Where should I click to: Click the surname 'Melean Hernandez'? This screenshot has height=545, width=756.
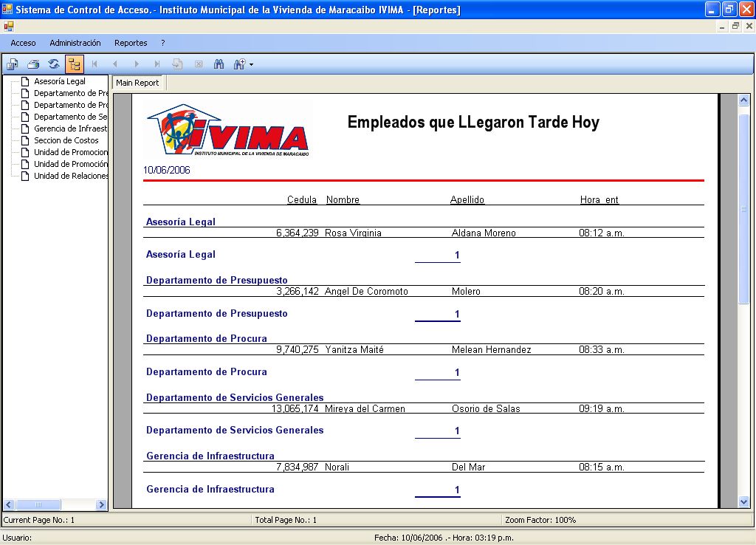coord(491,349)
